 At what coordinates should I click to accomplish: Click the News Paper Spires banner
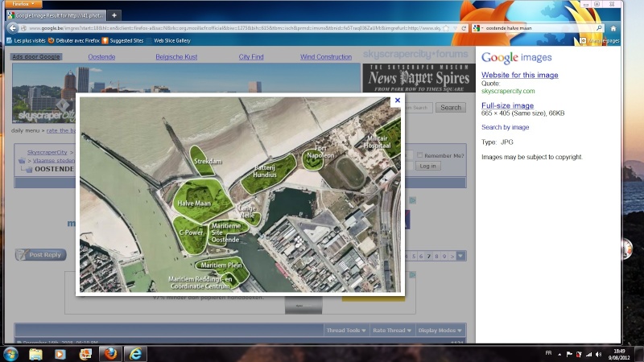pyautogui.click(x=419, y=78)
